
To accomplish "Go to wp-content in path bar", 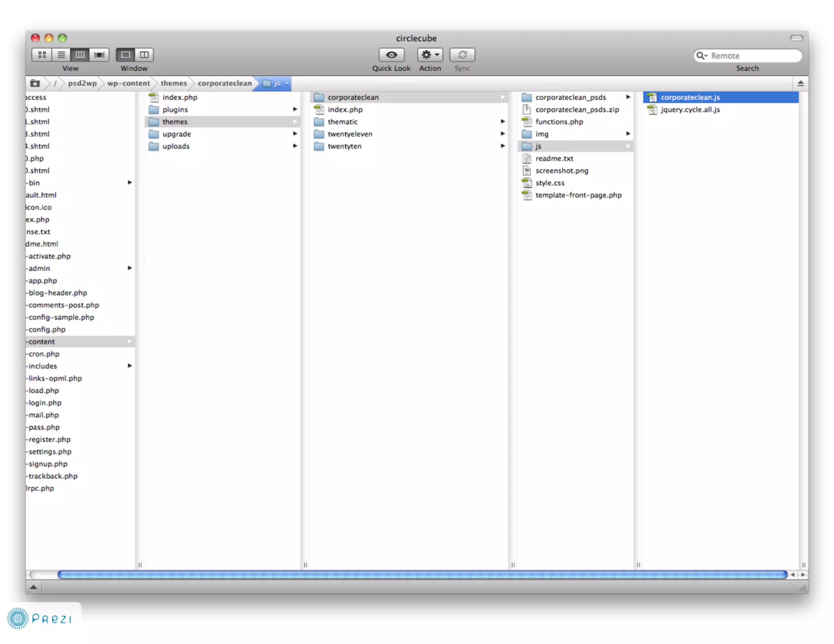I will 128,83.
